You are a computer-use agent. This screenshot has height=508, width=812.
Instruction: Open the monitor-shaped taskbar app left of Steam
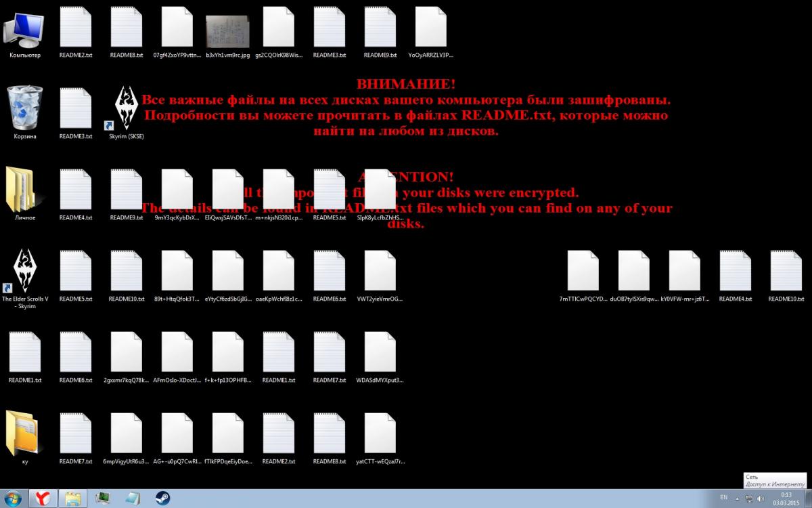[x=103, y=499]
